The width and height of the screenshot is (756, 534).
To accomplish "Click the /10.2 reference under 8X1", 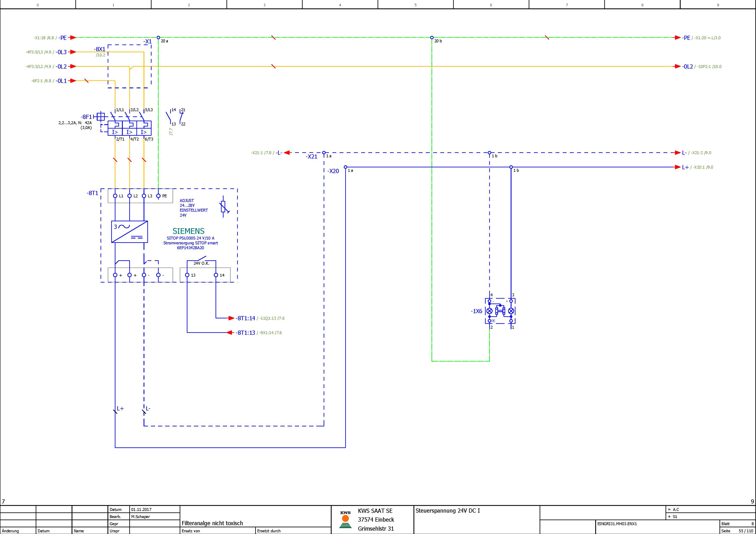I will click(100, 55).
